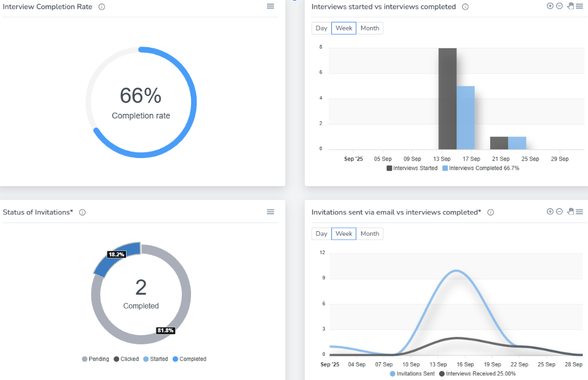Viewport: 588px width, 380px height.
Task: Switch Interviews started chart to Day view
Action: point(321,28)
